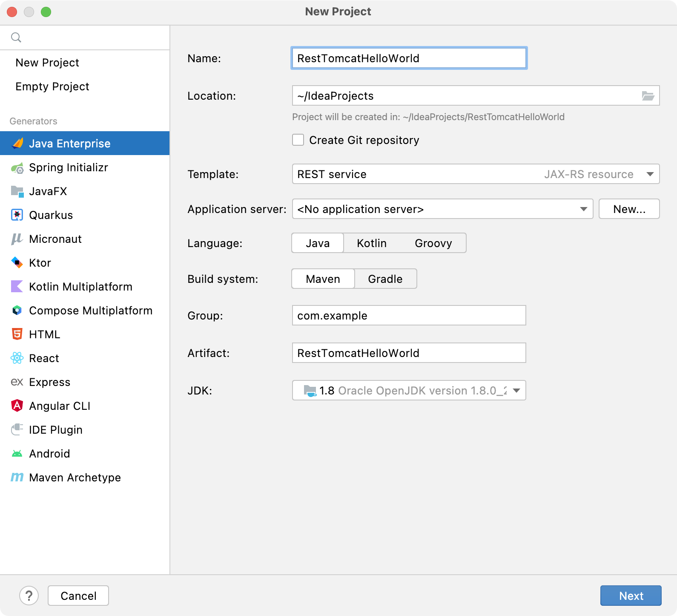677x616 pixels.
Task: Click the Ktor logo icon
Action: (x=17, y=263)
